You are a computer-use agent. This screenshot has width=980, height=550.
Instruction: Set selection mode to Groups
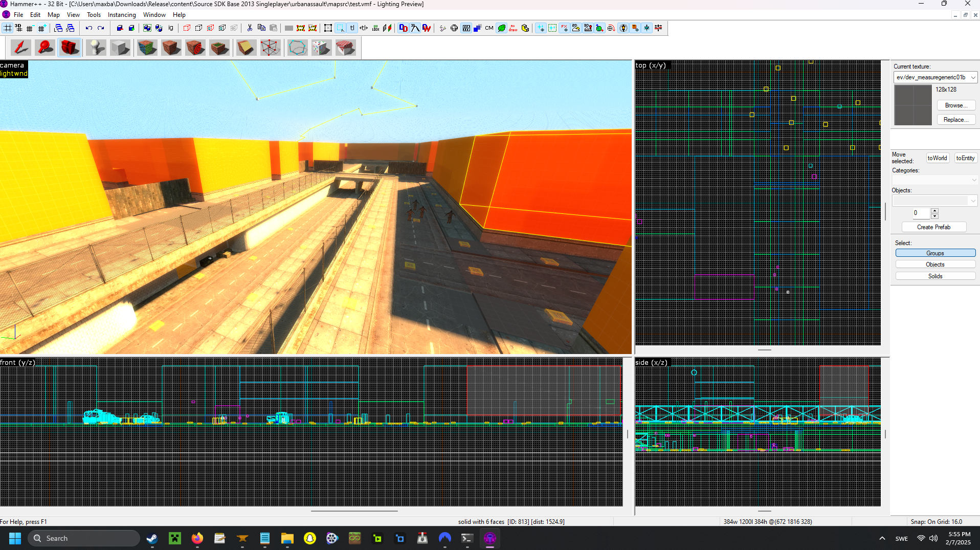point(935,253)
